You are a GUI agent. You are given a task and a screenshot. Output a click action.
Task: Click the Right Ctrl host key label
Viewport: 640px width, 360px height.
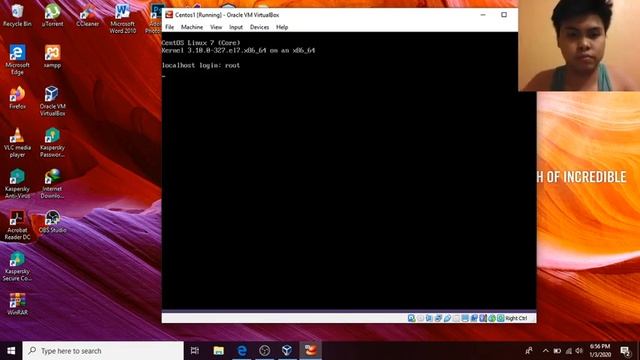coord(516,318)
